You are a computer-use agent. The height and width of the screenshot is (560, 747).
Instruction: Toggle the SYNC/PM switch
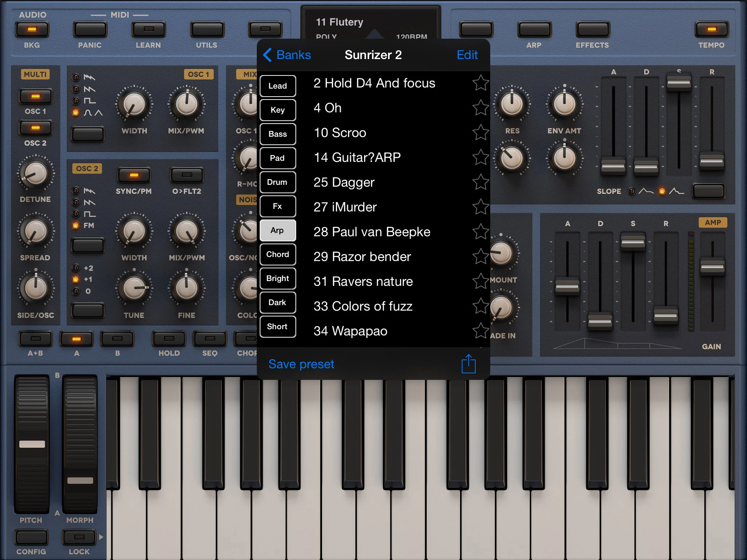click(134, 175)
